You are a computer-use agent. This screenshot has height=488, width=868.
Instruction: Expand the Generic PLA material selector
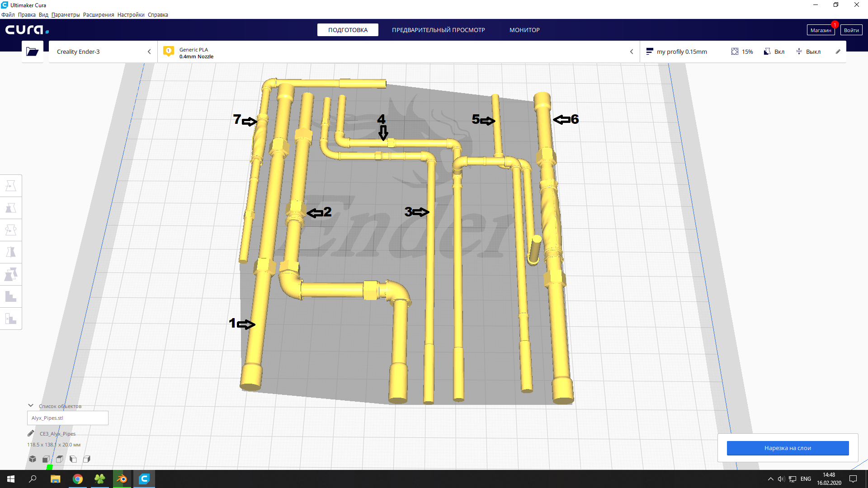click(398, 52)
